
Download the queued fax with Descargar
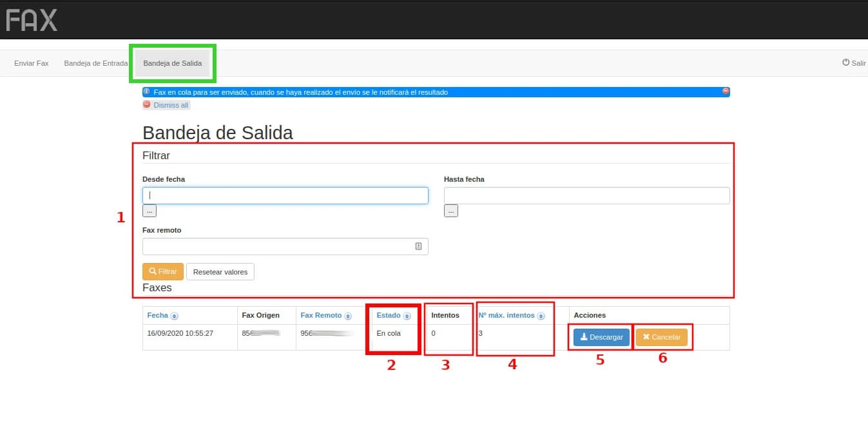(x=601, y=337)
